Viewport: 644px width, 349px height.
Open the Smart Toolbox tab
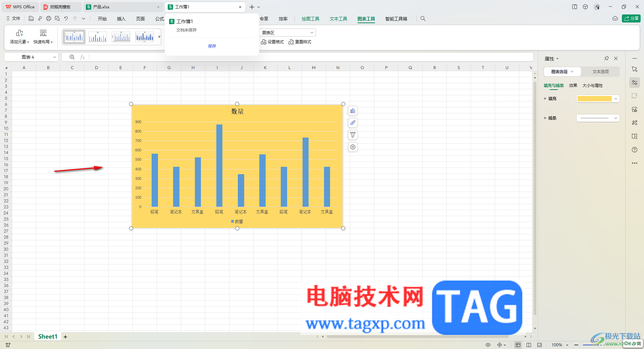point(396,19)
